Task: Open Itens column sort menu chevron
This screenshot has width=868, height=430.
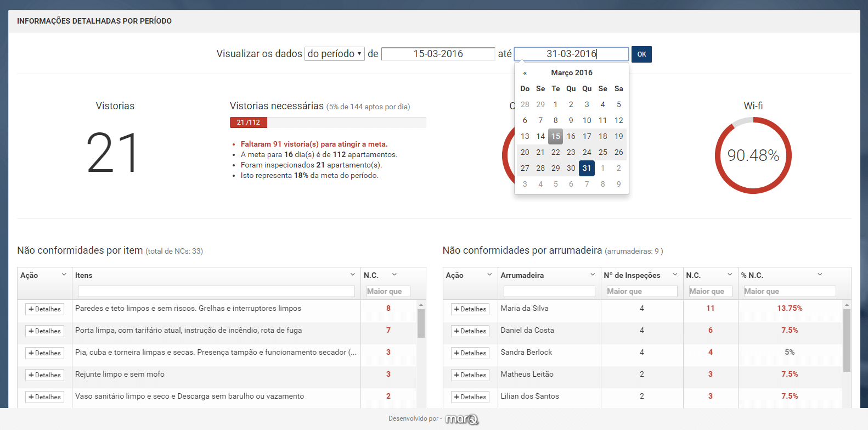Action: click(352, 275)
